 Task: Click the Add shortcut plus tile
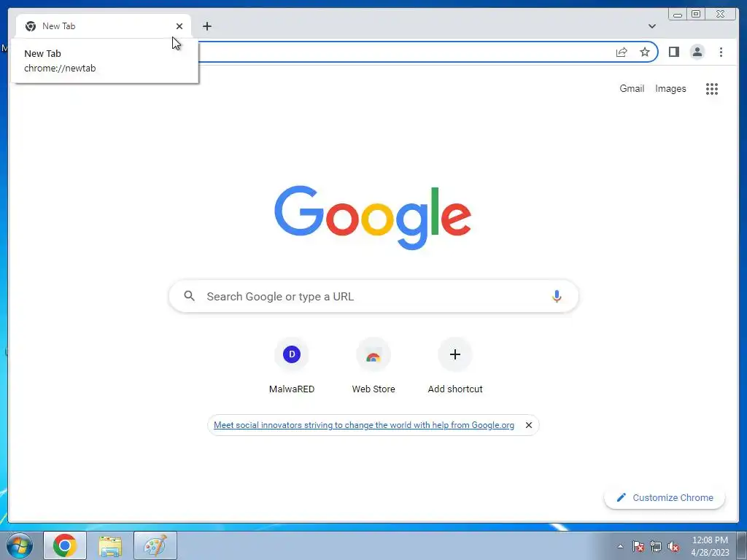coord(455,366)
